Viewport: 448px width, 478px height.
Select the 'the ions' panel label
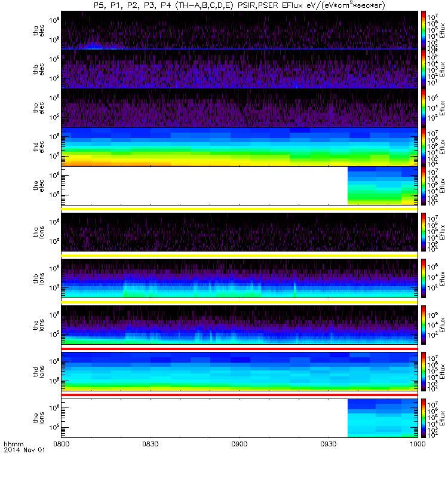(x=38, y=418)
